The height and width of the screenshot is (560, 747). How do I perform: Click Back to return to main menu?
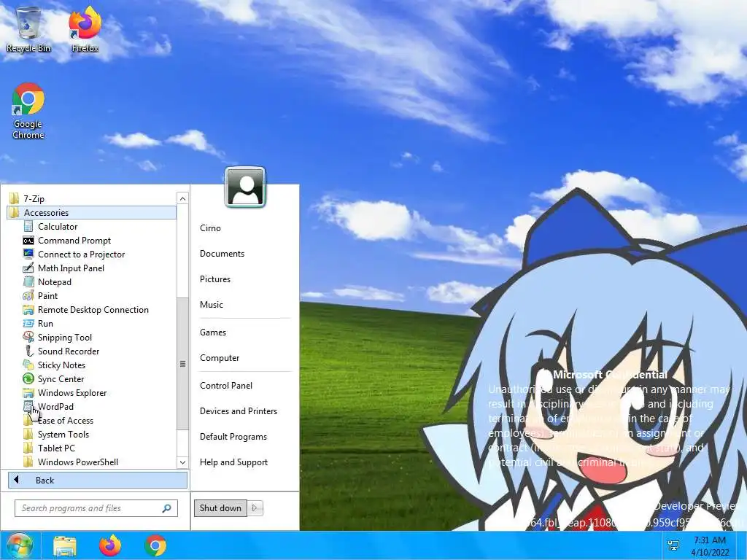[98, 480]
